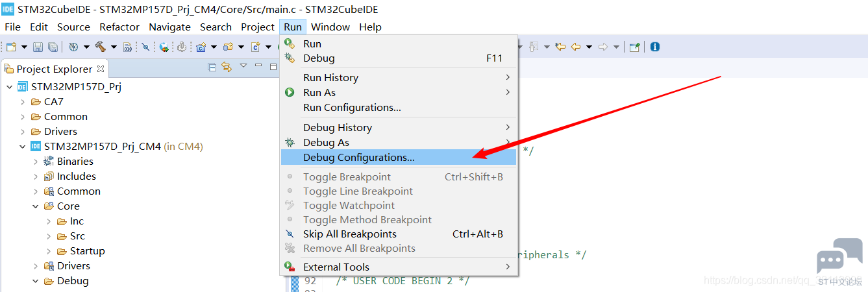
Task: Click the new C file toolbar icon
Action: 256,47
